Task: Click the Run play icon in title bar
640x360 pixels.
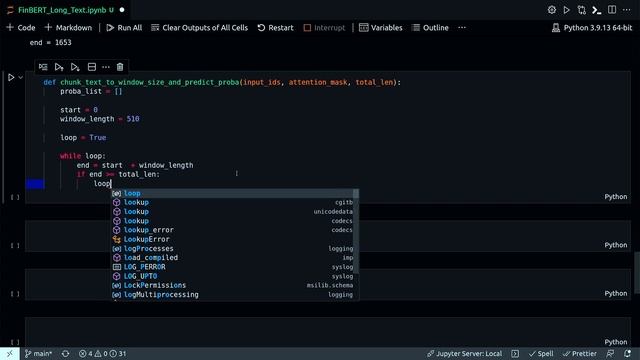Action: (x=567, y=10)
